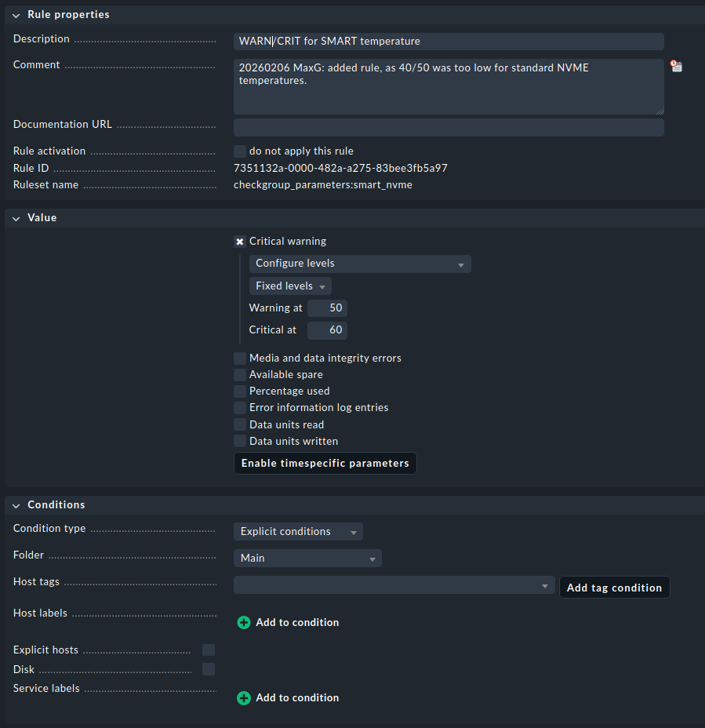
Task: Collapse the Value section
Action: (16, 218)
